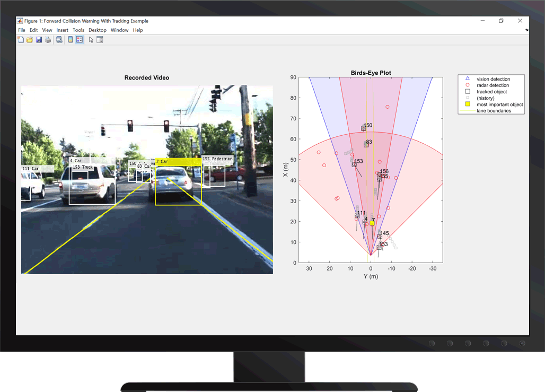Click the MATLAB logo in the title bar
Image resolution: width=545 pixels, height=392 pixels.
click(20, 21)
